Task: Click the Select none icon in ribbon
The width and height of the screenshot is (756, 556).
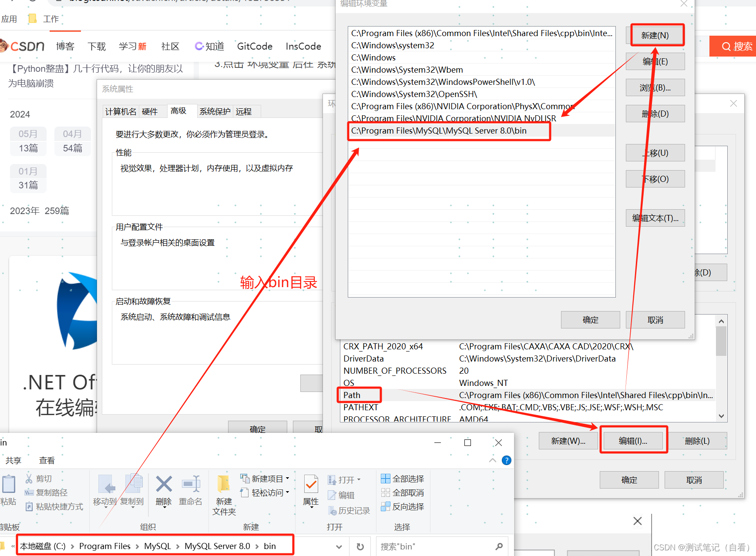Action: point(385,492)
